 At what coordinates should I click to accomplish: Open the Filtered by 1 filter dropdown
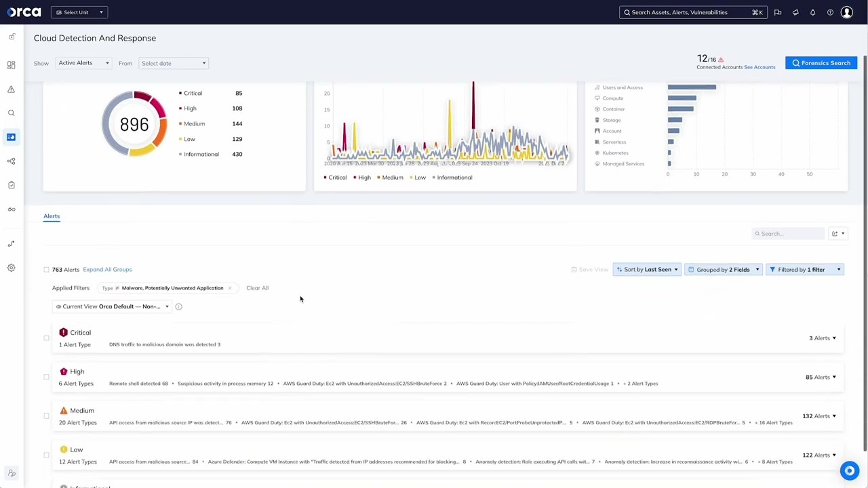(x=805, y=270)
